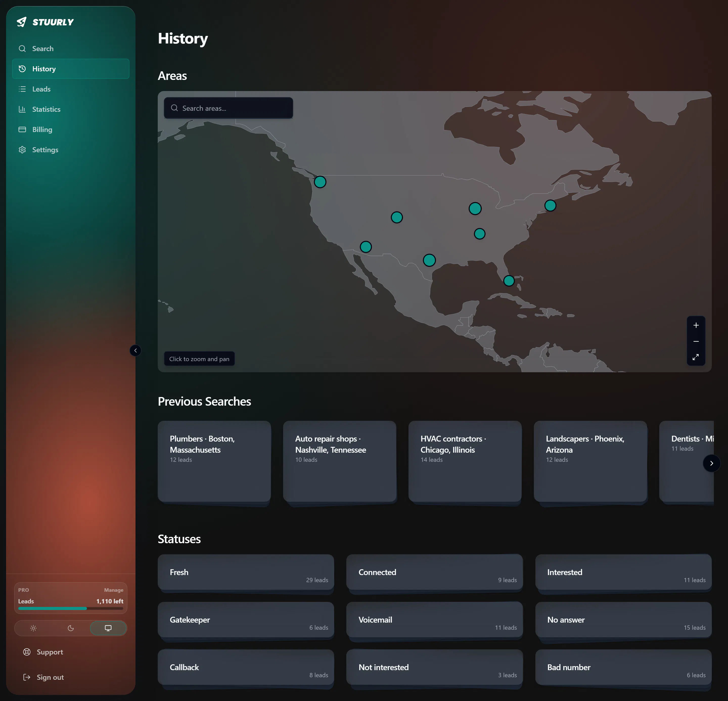This screenshot has height=701, width=728.
Task: Click the Billing card icon
Action: 22,130
